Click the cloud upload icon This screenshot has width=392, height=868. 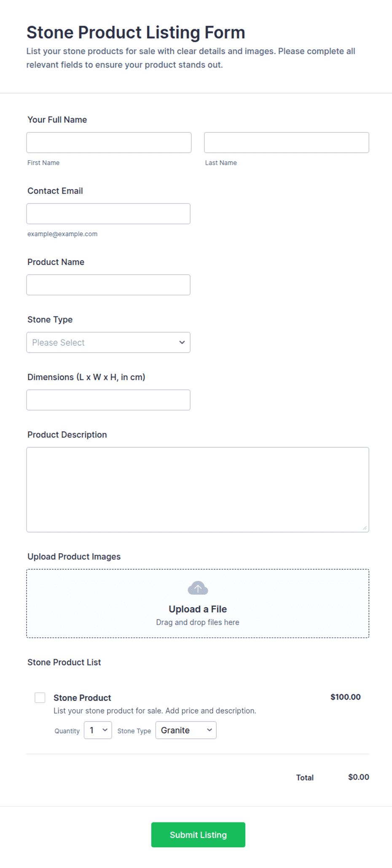coord(198,588)
